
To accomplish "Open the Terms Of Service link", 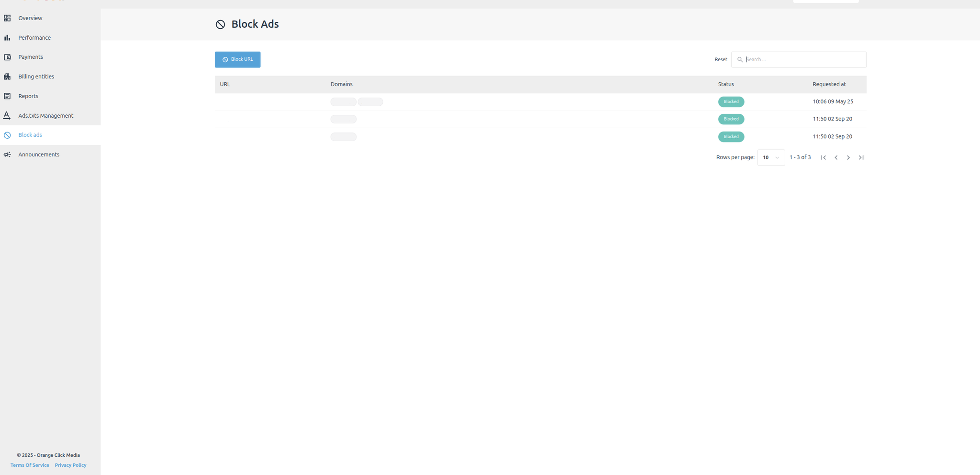I will (x=30, y=465).
